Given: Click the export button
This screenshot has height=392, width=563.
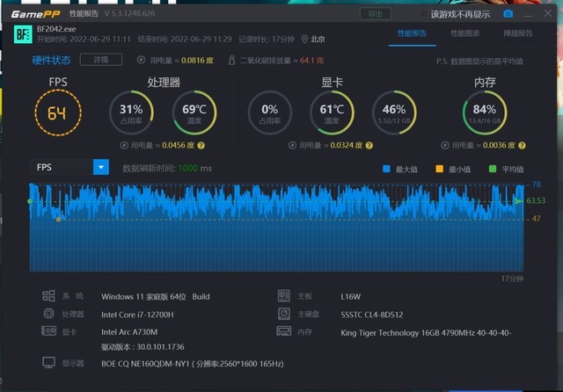Looking at the screenshot, I should click(376, 14).
